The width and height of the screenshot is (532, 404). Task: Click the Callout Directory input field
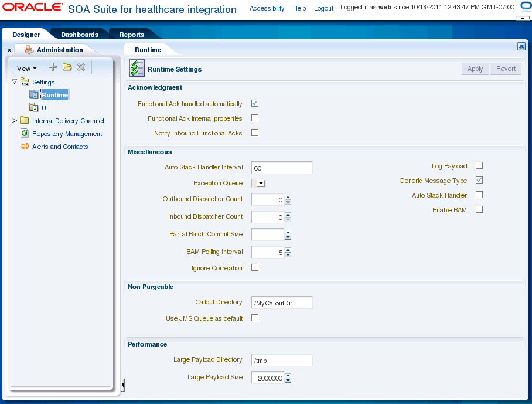point(282,303)
